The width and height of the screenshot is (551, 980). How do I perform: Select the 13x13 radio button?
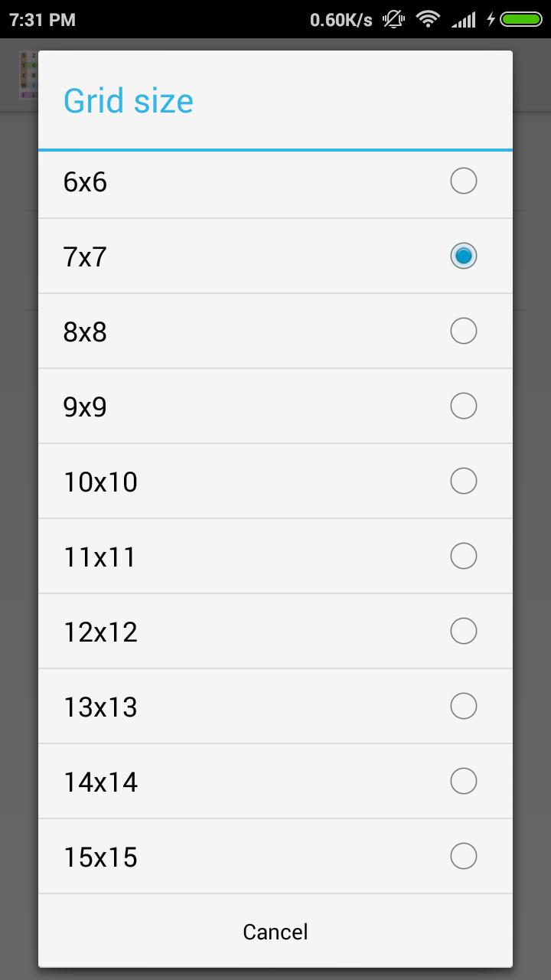point(463,706)
